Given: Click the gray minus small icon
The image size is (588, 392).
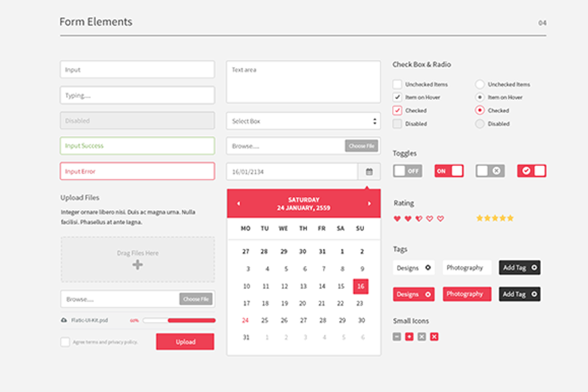Looking at the screenshot, I should pyautogui.click(x=397, y=337).
